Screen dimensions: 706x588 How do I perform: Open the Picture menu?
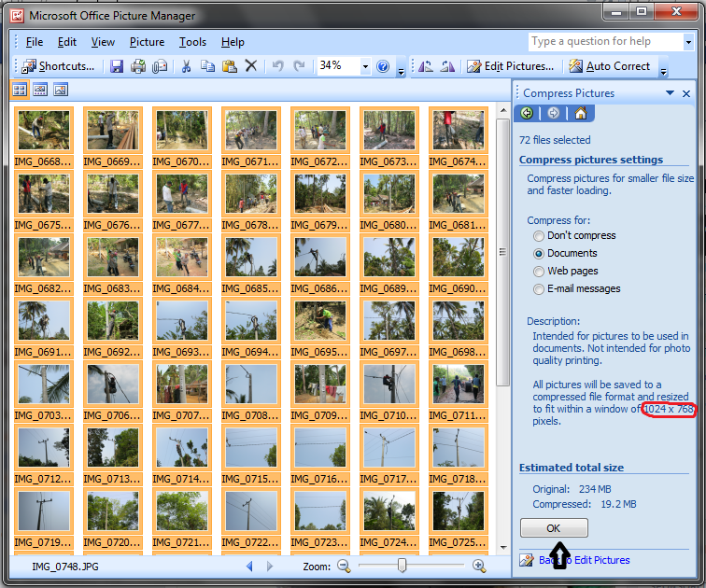coord(147,42)
